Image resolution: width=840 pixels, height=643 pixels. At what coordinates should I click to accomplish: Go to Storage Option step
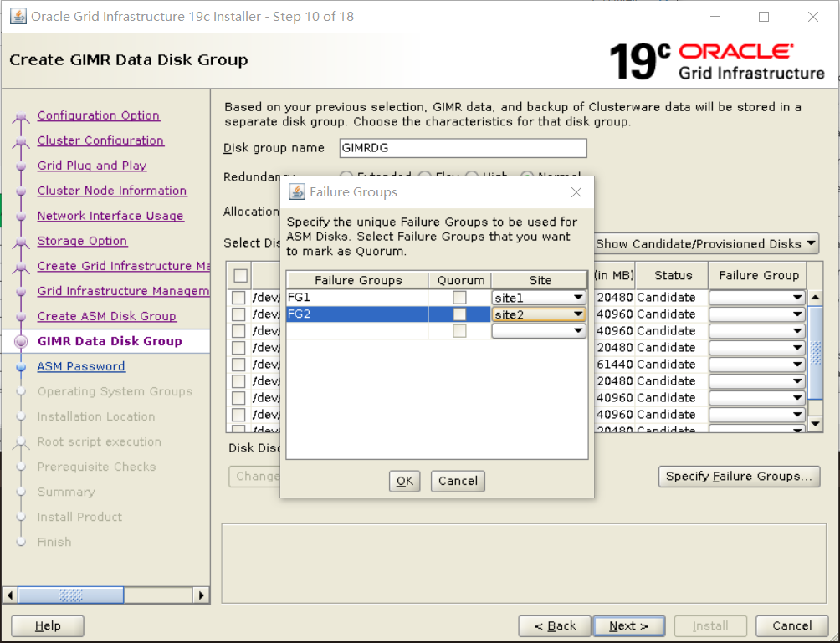tap(82, 241)
